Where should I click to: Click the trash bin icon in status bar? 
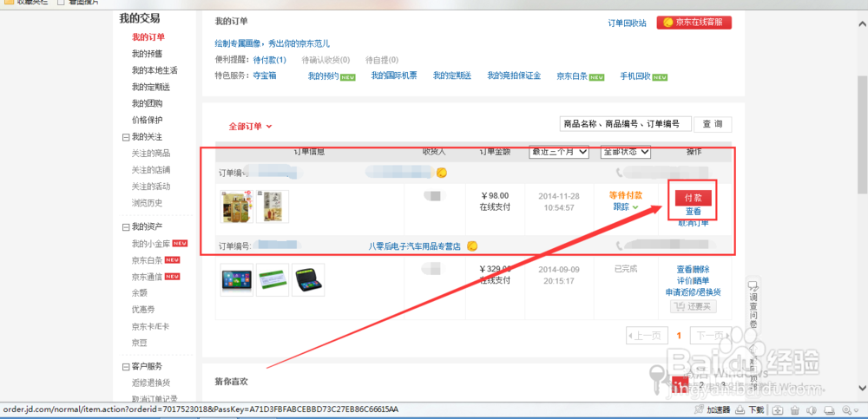pos(794,410)
